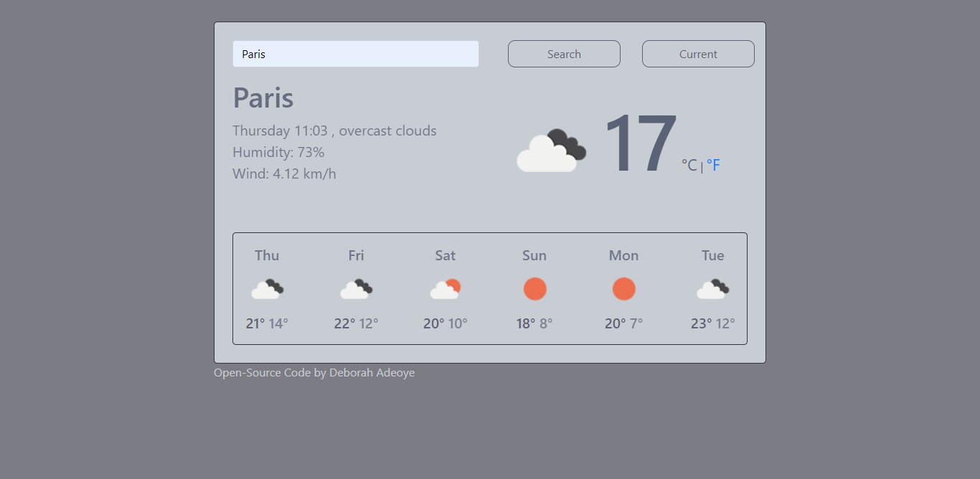The image size is (980, 479).
Task: Select Monday's sun icon
Action: 623,289
